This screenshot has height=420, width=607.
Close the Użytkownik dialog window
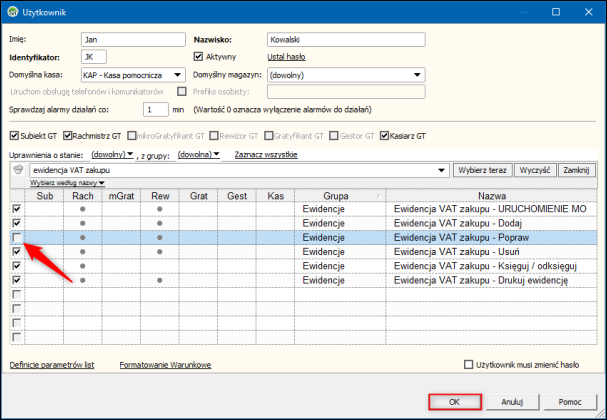click(x=590, y=13)
